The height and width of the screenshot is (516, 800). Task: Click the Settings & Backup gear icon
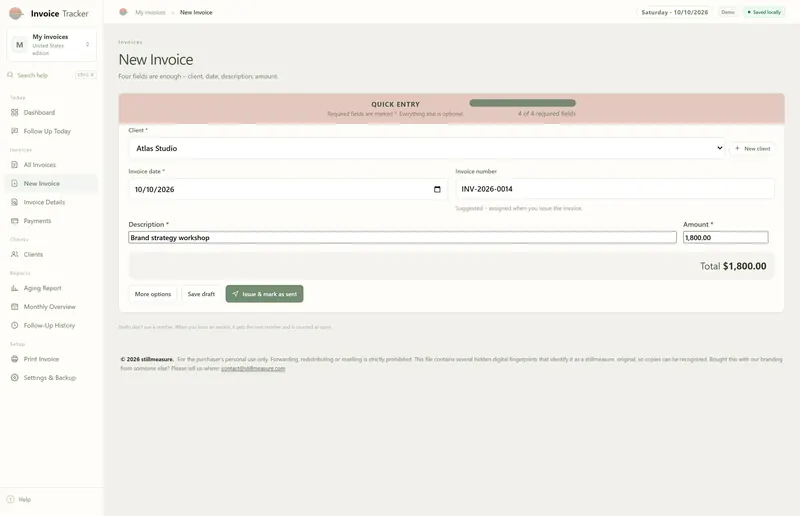14,378
